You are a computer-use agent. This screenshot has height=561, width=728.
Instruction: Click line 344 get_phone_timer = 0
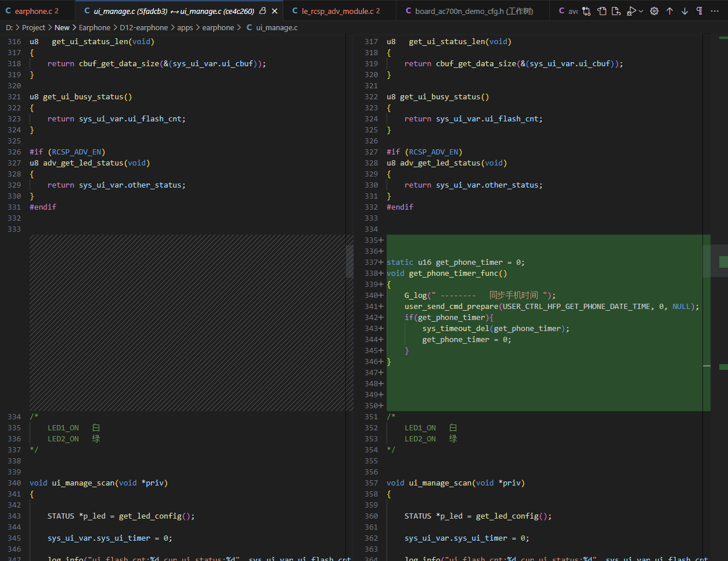467,339
